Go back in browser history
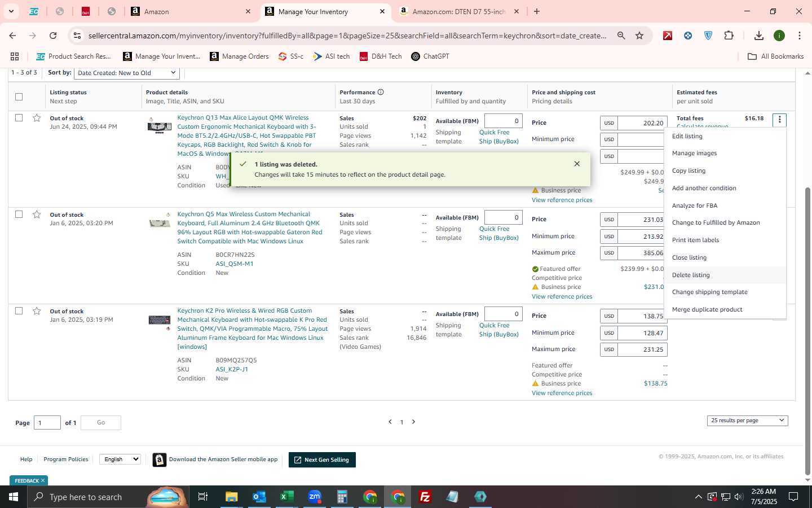Screen dimensions: 812x508 [x=12, y=36]
